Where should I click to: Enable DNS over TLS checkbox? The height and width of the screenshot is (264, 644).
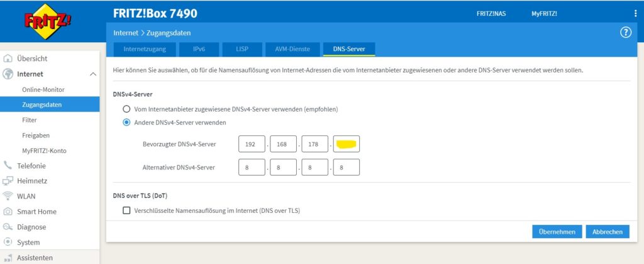tap(126, 210)
